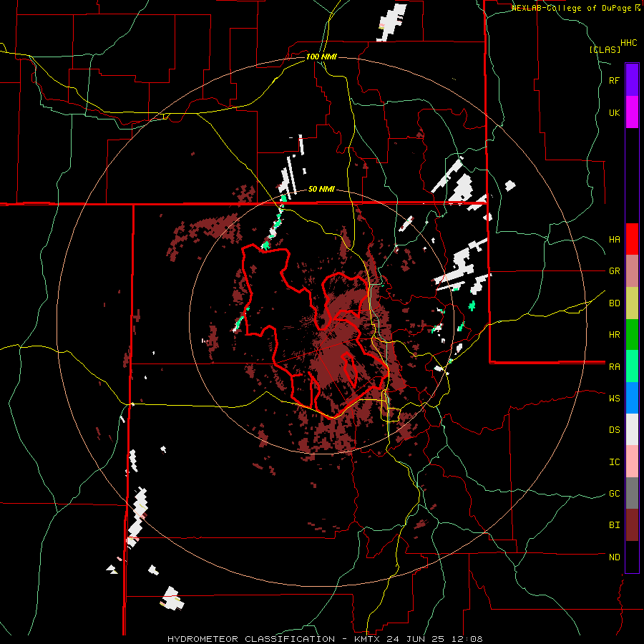The height and width of the screenshot is (644, 644).
Task: Click the 50 NMI range ring label
Action: tap(321, 189)
